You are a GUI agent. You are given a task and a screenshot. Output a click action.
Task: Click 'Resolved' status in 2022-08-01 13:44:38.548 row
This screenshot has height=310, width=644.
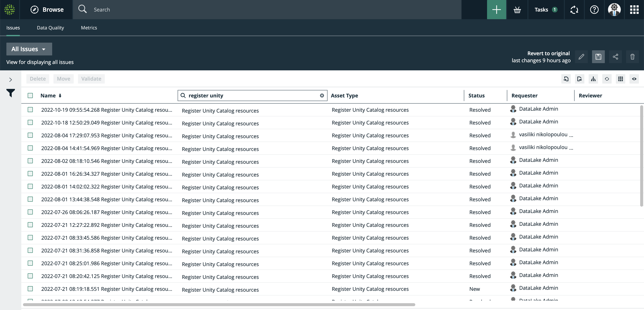[480, 199]
